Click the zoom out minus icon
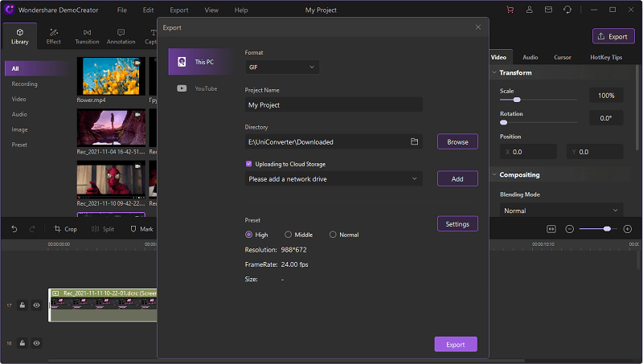This screenshot has width=643, height=364. 570,229
